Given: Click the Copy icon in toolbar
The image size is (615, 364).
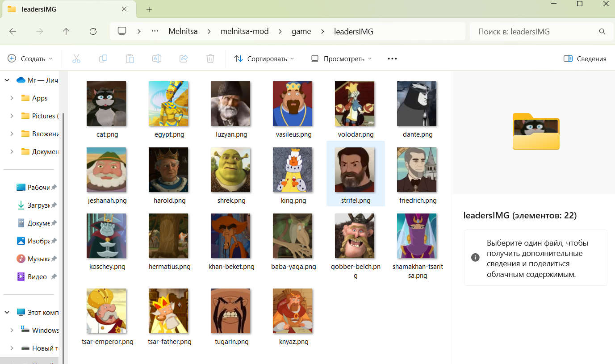Looking at the screenshot, I should [103, 59].
